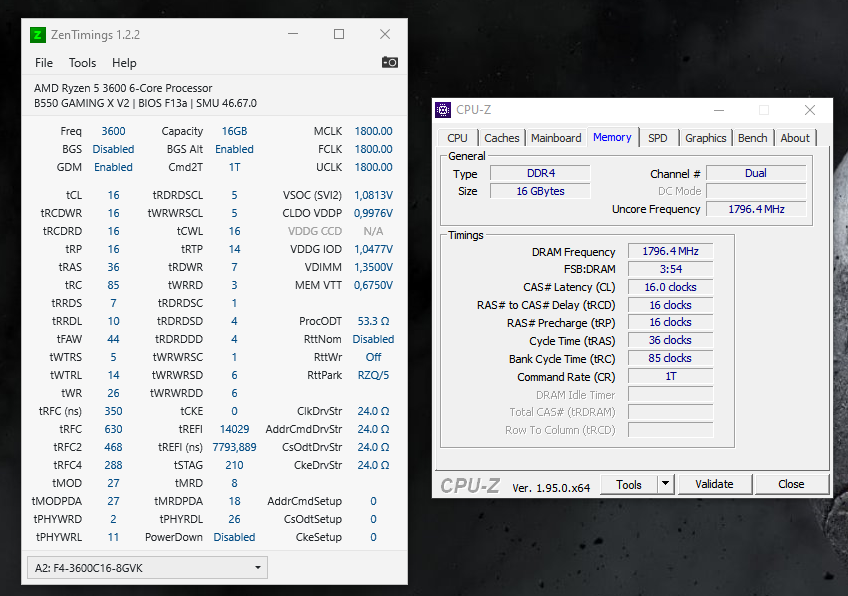Expand the A2: F4-3600C16-8GVK module dropdown
Screen dimensions: 848x596
tap(147, 568)
